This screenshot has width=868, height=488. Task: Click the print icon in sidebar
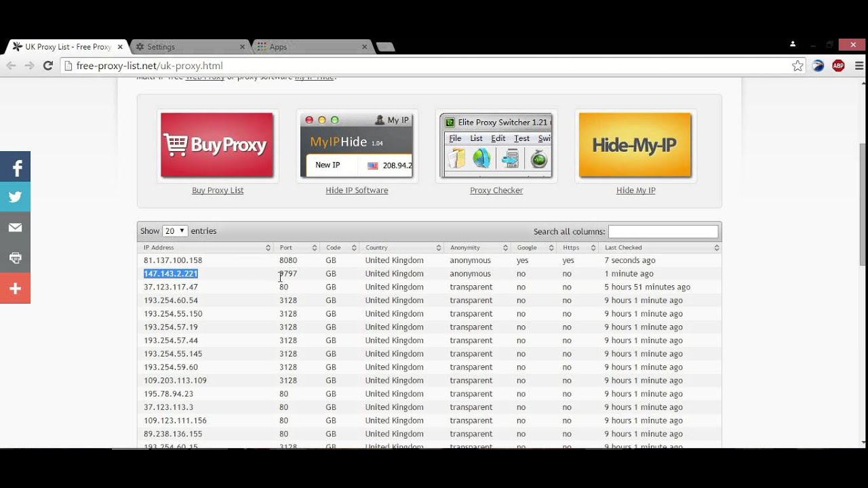pyautogui.click(x=15, y=258)
